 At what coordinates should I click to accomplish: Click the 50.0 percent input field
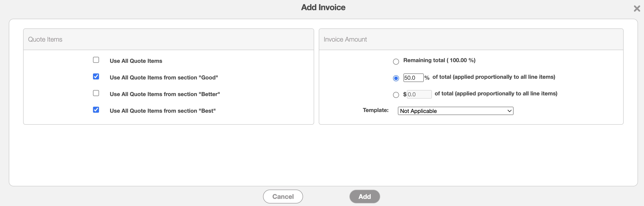(413, 78)
